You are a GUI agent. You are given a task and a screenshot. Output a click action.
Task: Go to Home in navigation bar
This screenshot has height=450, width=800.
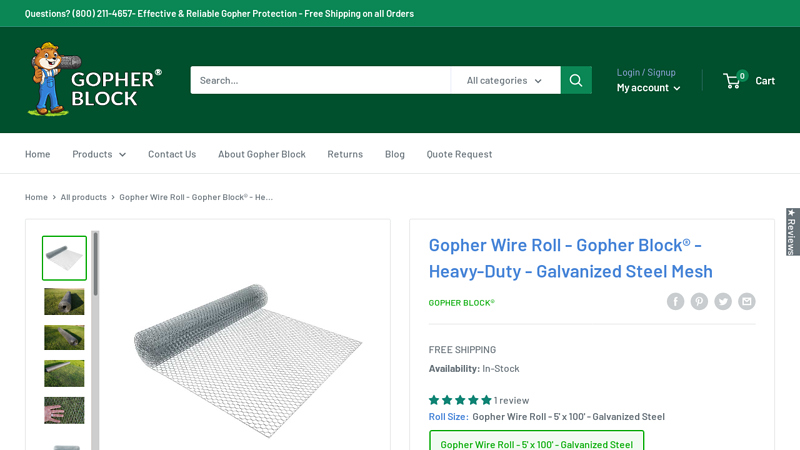coord(38,154)
